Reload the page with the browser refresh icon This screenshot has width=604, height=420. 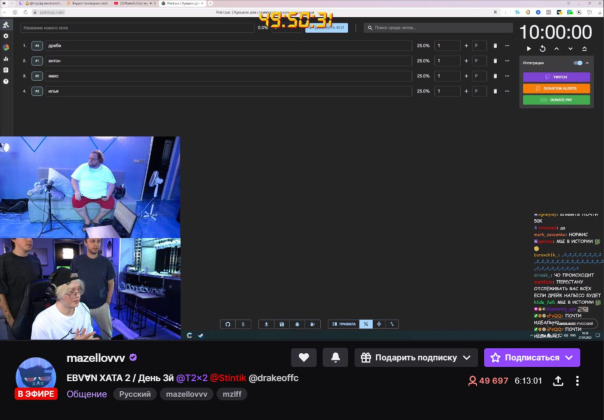tap(25, 12)
